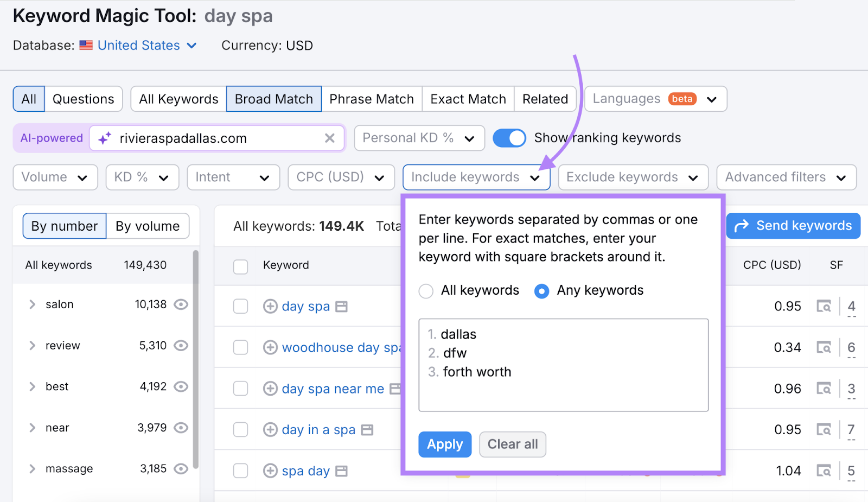Expand the "review" keyword group
Viewport: 868px width, 502px height.
[x=33, y=345]
